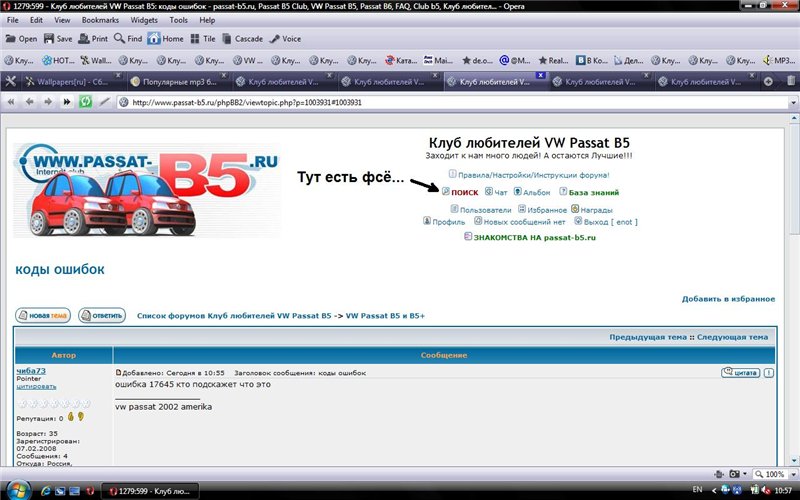The height and width of the screenshot is (500, 800).
Task: Click Добавить в избранное link
Action: 729,299
